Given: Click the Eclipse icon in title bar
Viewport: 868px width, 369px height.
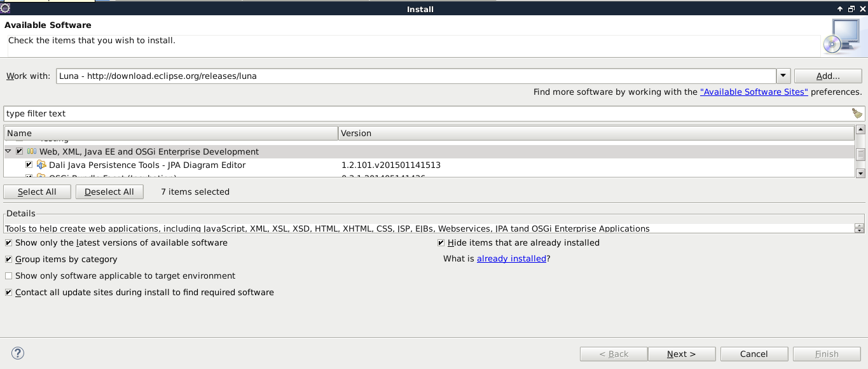Looking at the screenshot, I should pyautogui.click(x=5, y=9).
